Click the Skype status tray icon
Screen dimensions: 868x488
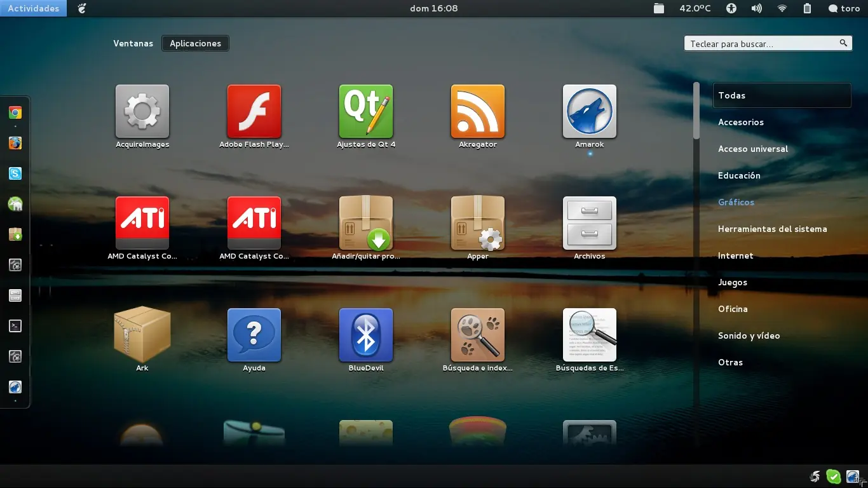[834, 477]
